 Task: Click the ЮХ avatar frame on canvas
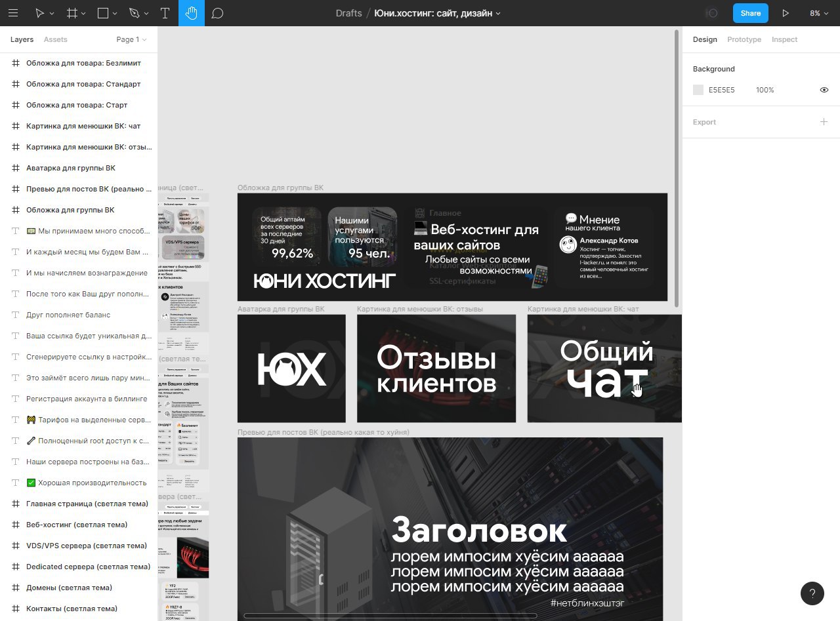click(x=291, y=369)
